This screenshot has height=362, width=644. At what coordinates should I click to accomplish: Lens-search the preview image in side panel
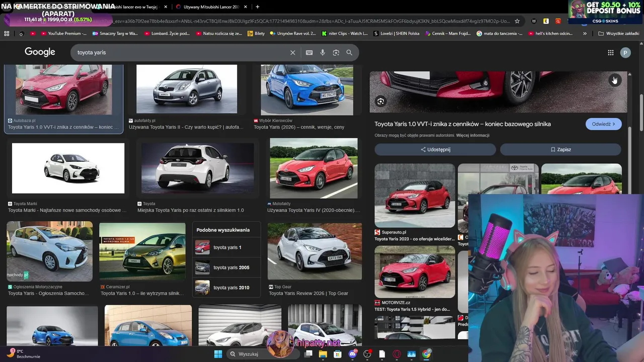381,101
